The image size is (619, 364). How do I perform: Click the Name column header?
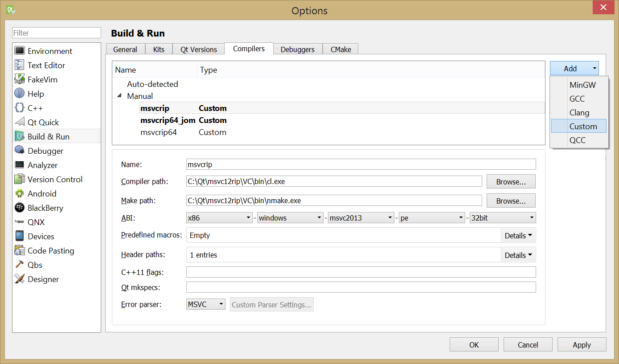pyautogui.click(x=155, y=70)
